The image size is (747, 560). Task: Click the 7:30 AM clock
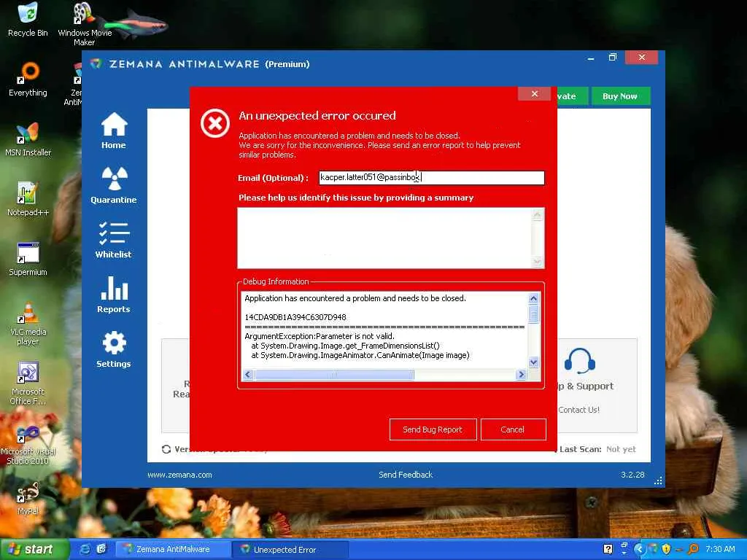point(720,549)
